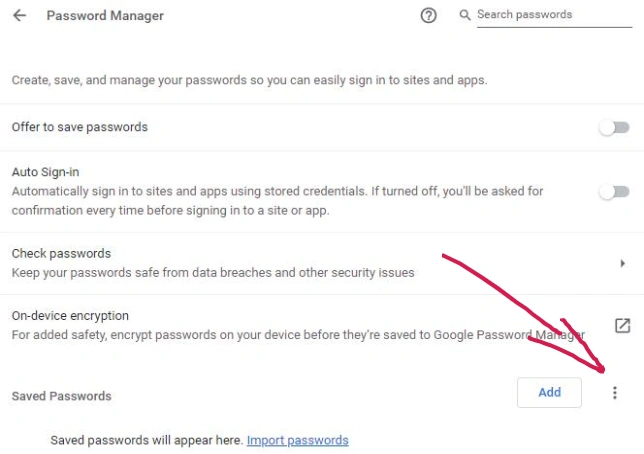Enable Offer to save passwords toggle
The height and width of the screenshot is (454, 644).
[x=614, y=127]
